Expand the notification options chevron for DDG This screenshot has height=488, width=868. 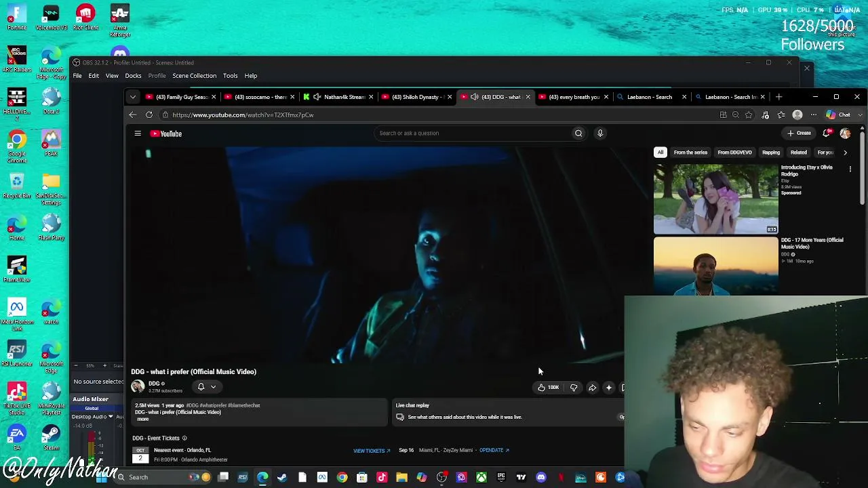click(213, 387)
